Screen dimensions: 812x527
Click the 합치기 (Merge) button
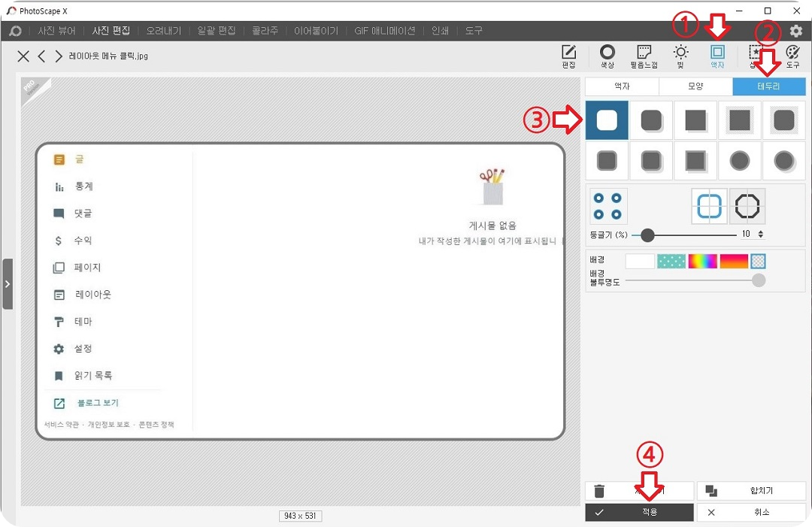pyautogui.click(x=751, y=490)
